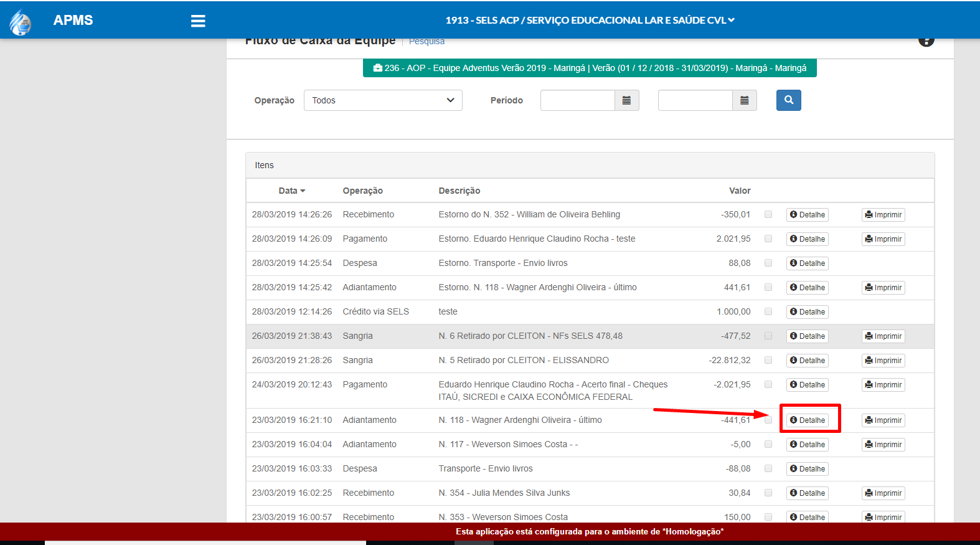Select date 28/03/2019 12:14:26 cell

click(x=292, y=311)
